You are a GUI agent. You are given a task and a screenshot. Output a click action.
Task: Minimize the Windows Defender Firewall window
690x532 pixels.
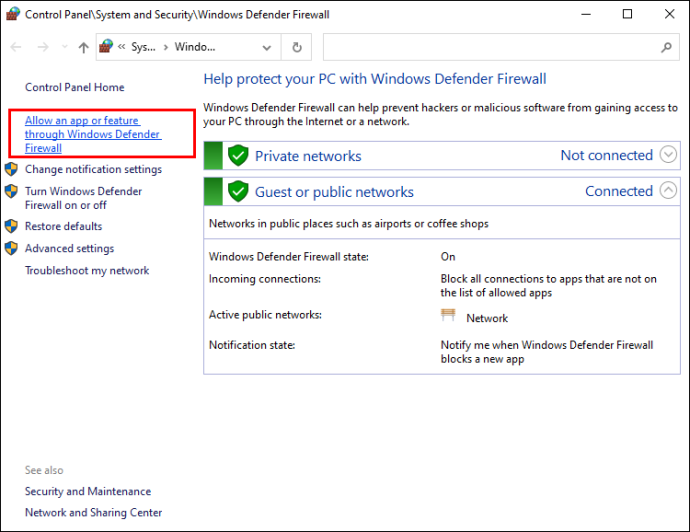586,14
